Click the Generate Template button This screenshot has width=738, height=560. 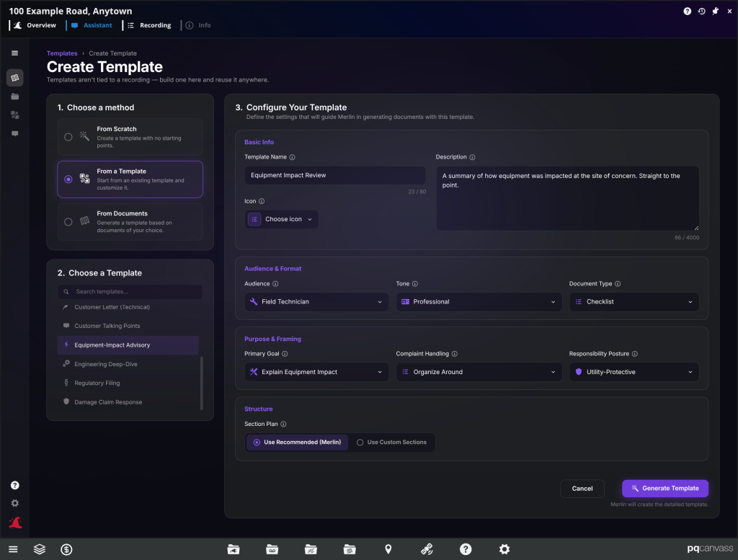tap(665, 489)
